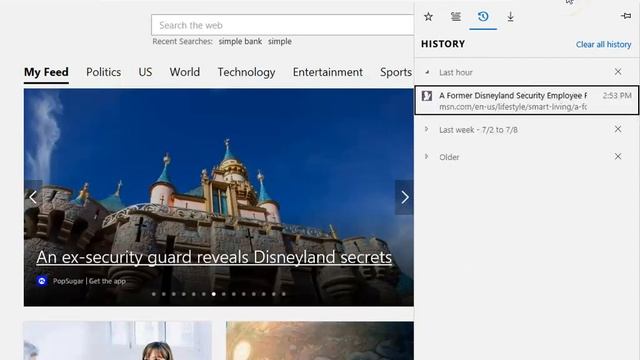Open the Entertainment tab
Image resolution: width=640 pixels, height=360 pixels.
click(x=327, y=72)
